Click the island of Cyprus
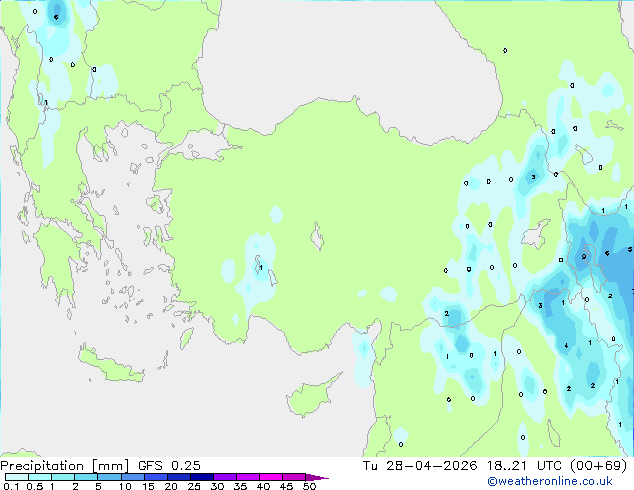 (x=311, y=396)
